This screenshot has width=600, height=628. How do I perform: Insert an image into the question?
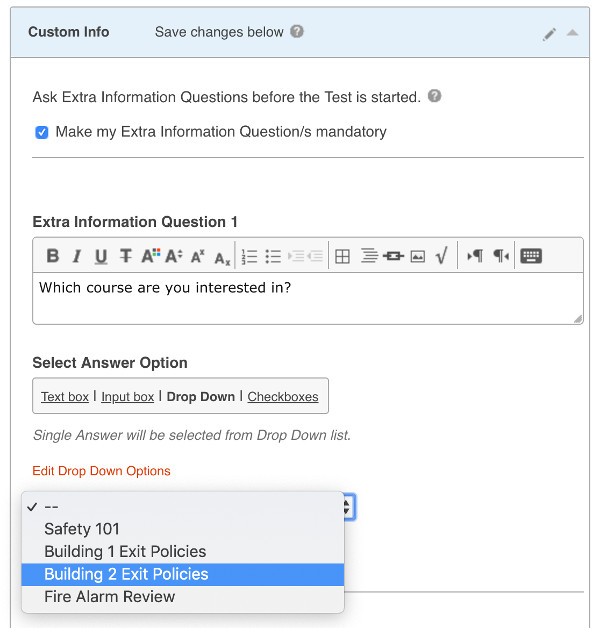coord(417,256)
